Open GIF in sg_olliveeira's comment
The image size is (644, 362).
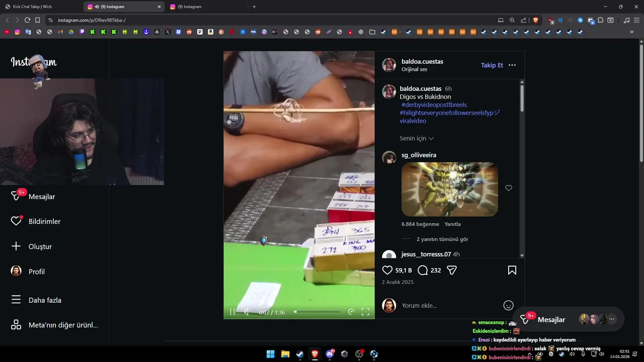[450, 189]
